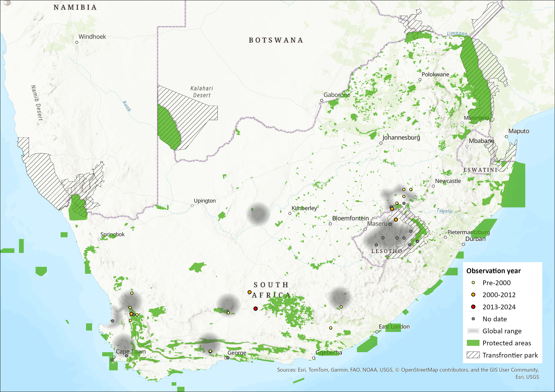
Task: Click the Limpopo river label
Action: [x=457, y=33]
